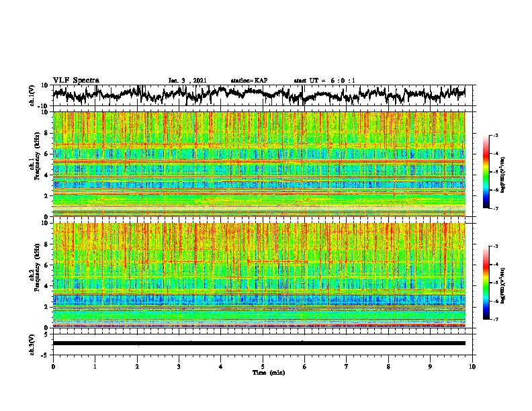Click tick label "4" on the Time axis
This screenshot has height=411, width=532.
click(x=221, y=367)
